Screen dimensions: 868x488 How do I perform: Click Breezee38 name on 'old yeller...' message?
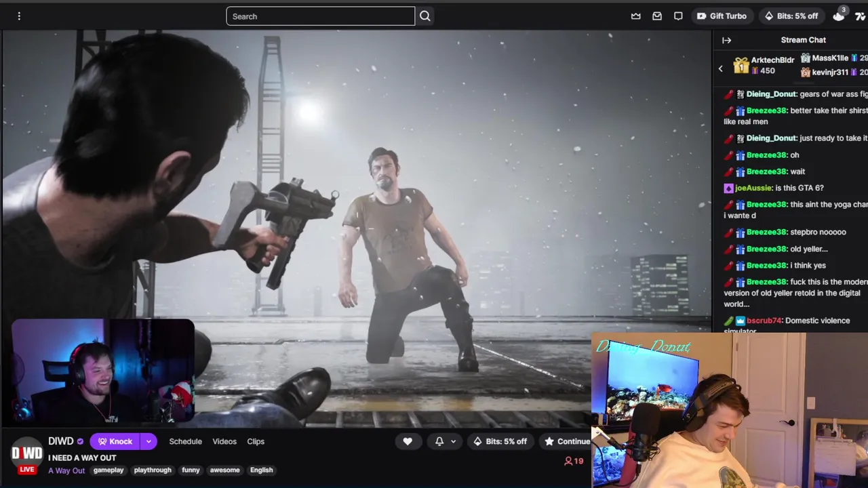pos(766,249)
